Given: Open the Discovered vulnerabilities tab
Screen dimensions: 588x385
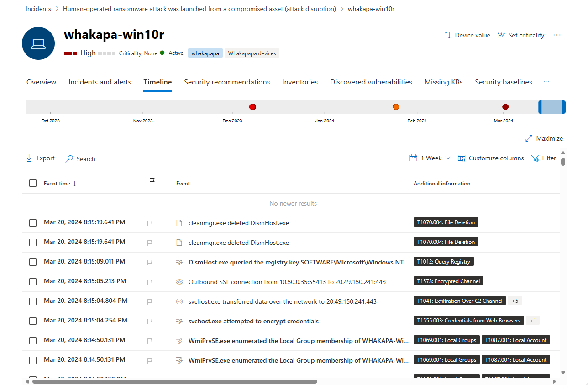Looking at the screenshot, I should point(371,82).
